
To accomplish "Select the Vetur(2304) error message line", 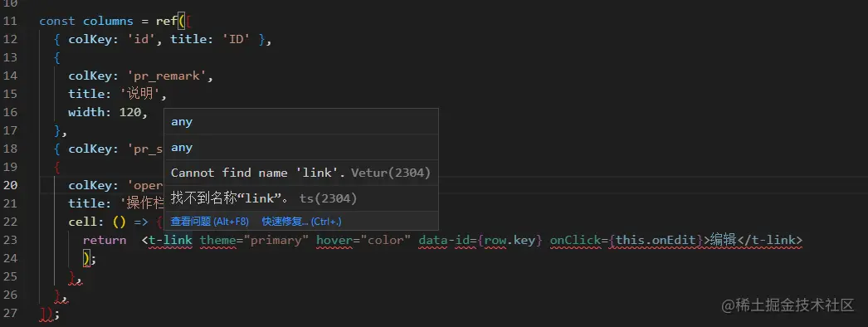I will [300, 173].
